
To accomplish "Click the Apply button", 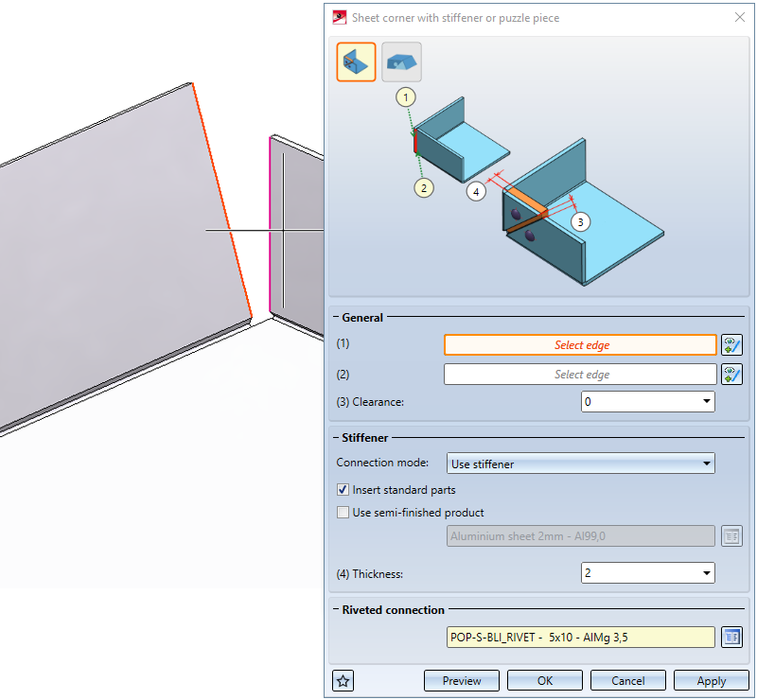I will [x=712, y=681].
